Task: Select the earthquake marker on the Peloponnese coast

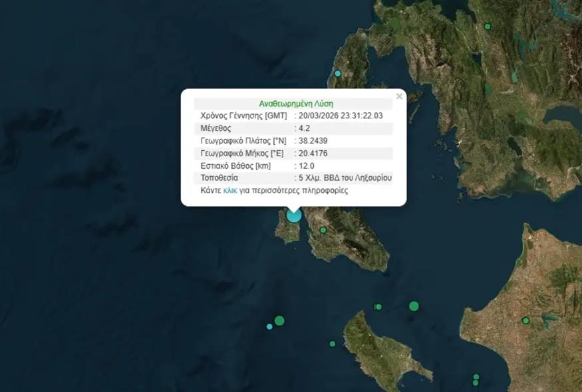Action: pos(526,321)
